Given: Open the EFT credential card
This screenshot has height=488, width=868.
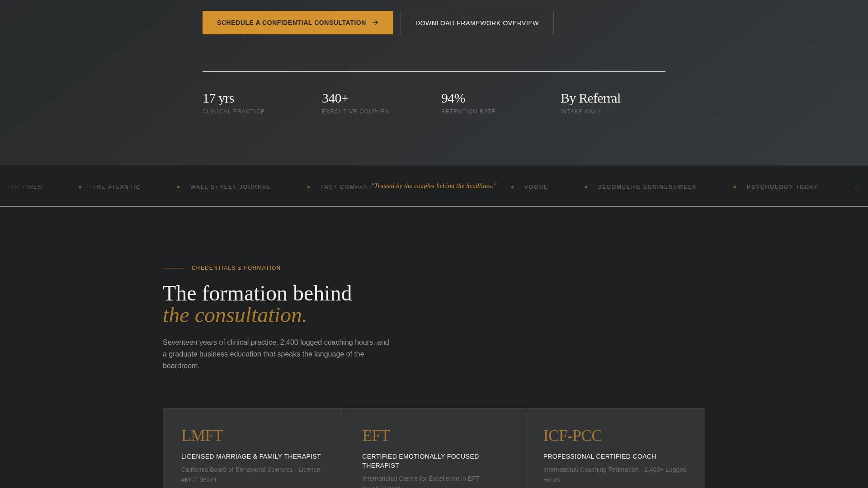Looking at the screenshot, I should (x=434, y=448).
